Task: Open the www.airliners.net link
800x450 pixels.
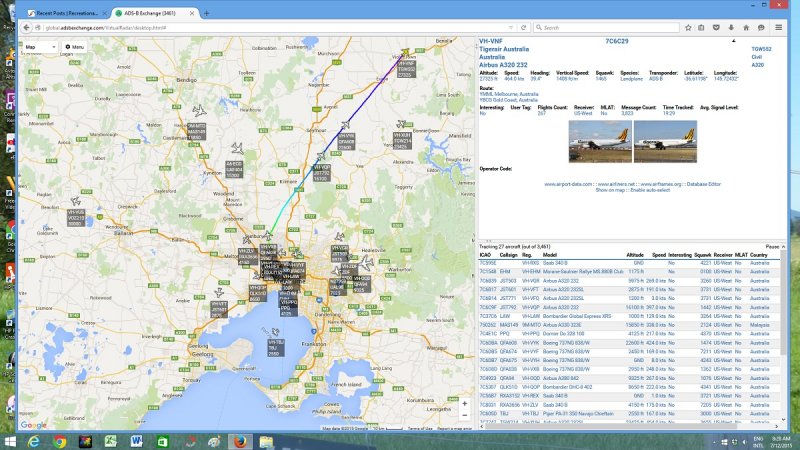Action: (616, 184)
